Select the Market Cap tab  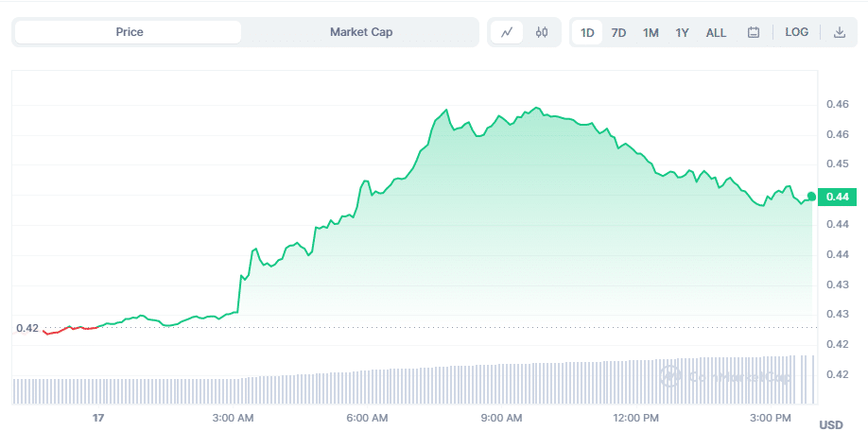[361, 32]
